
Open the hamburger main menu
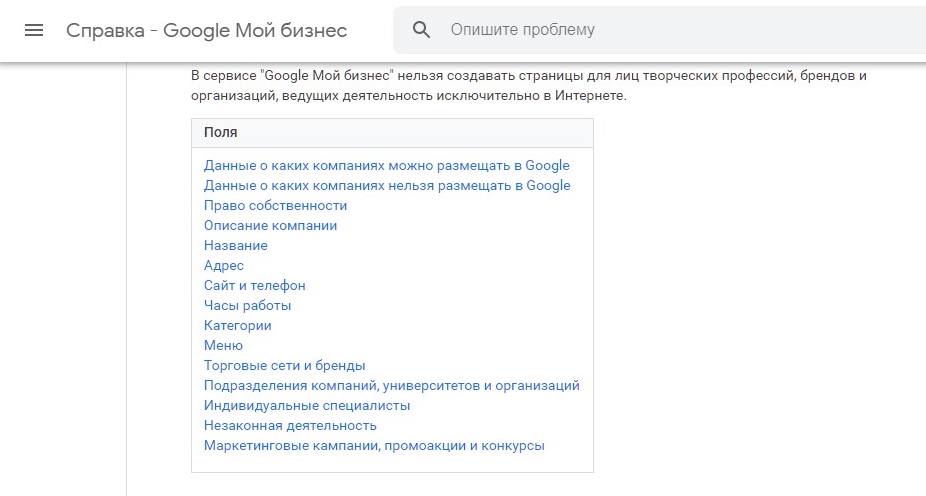34,30
